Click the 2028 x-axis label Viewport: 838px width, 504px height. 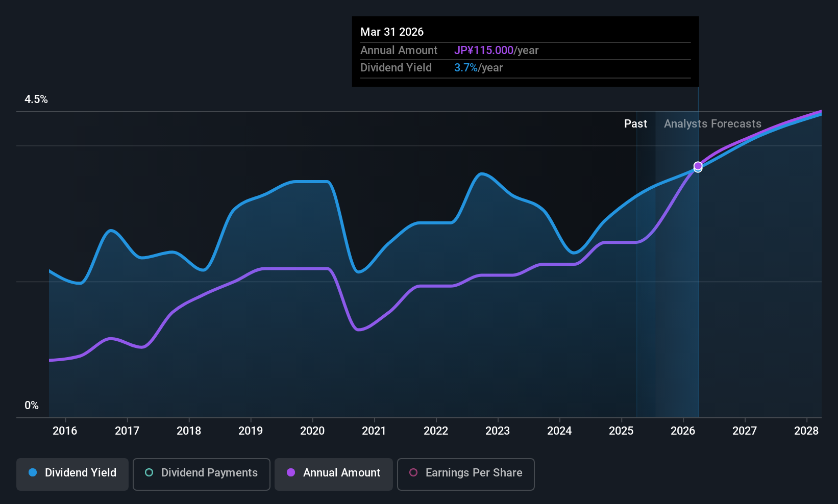tap(806, 431)
